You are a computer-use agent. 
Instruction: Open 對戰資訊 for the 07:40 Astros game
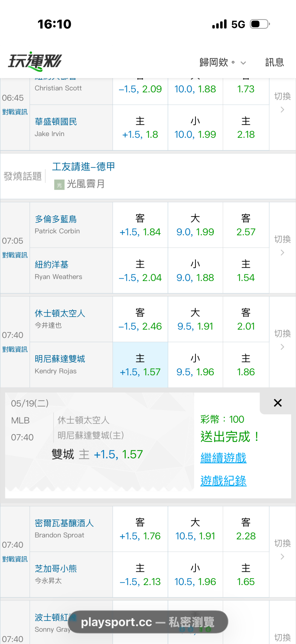[15, 349]
